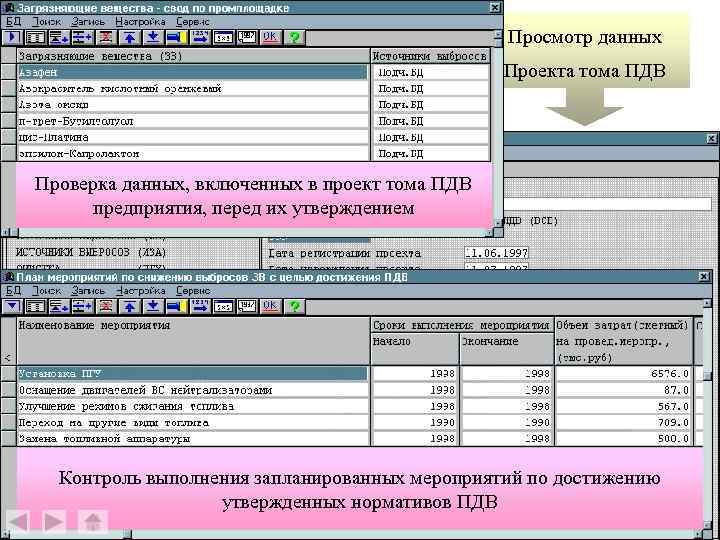Click append record icon in top pollutants toolbar

59,37
